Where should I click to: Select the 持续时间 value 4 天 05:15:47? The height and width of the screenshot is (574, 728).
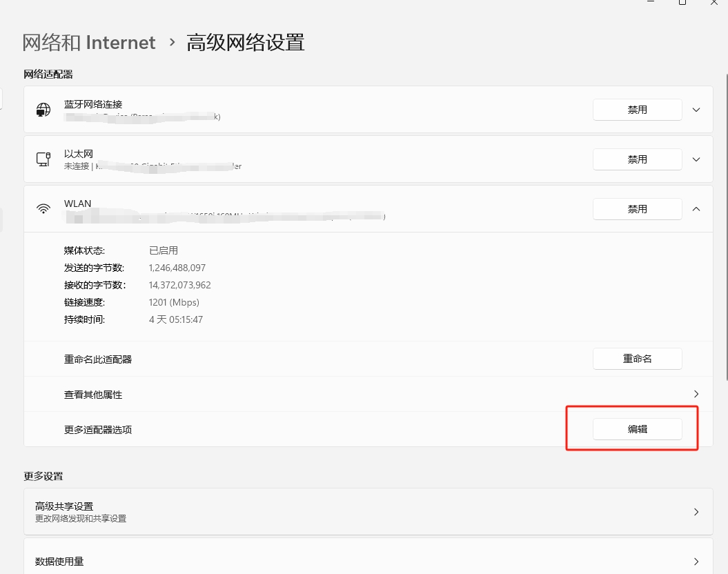click(176, 319)
